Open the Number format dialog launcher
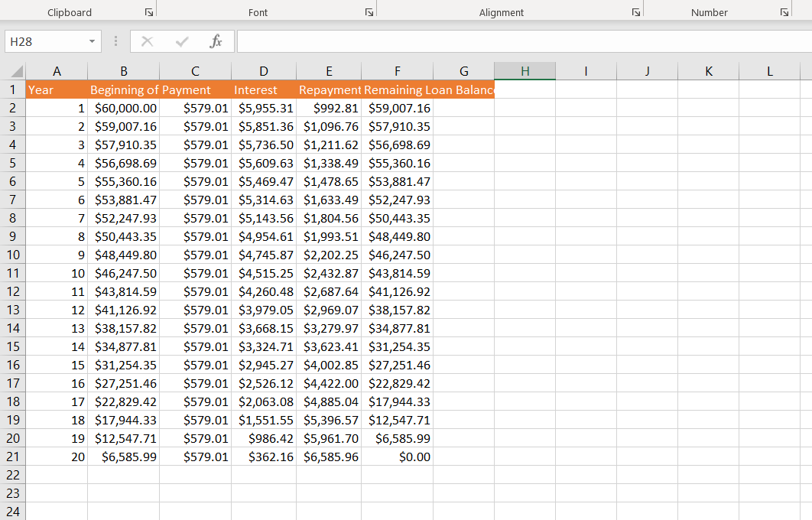The width and height of the screenshot is (812, 520). 784,12
